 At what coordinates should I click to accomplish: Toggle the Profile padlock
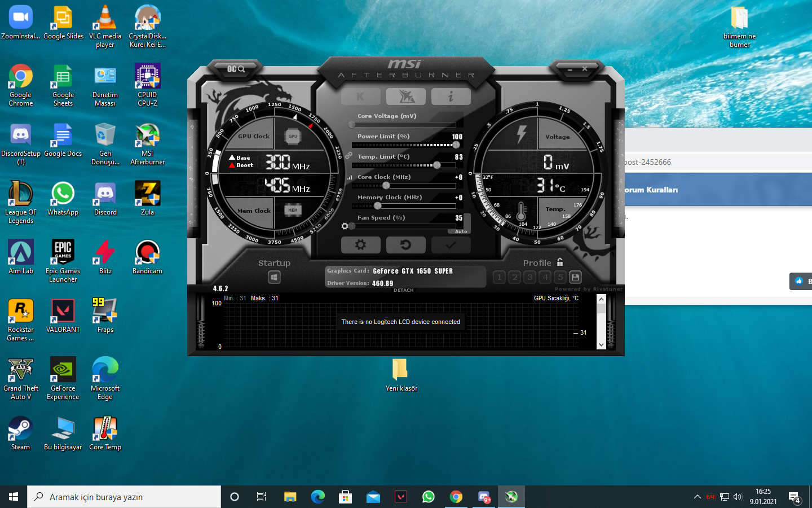560,262
